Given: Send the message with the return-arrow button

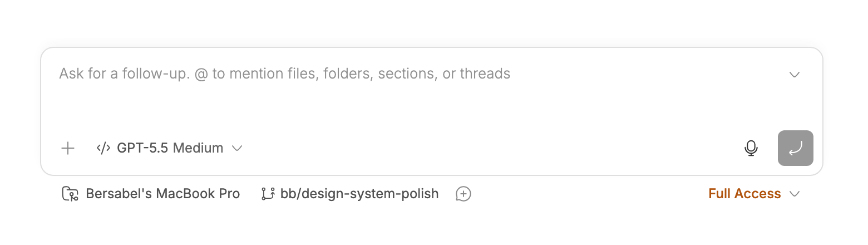Looking at the screenshot, I should tap(796, 148).
